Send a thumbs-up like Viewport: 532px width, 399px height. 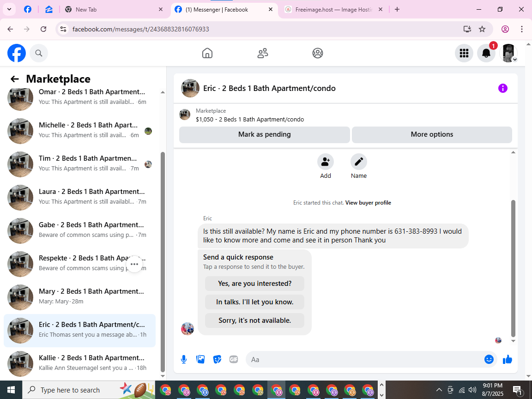tap(507, 359)
